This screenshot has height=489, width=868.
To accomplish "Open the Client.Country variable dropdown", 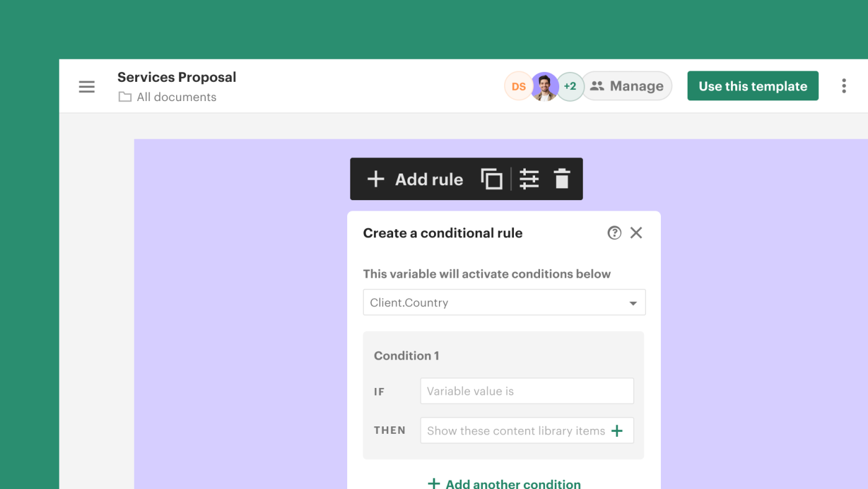I will pos(504,302).
